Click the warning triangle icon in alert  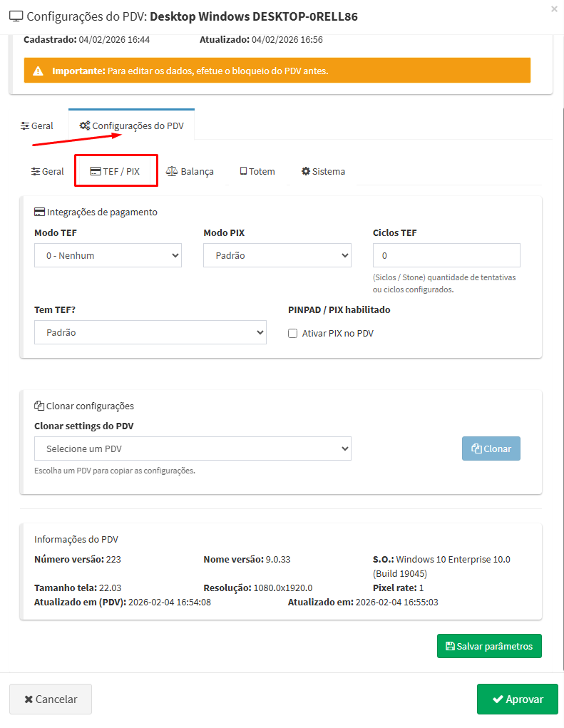tap(39, 71)
